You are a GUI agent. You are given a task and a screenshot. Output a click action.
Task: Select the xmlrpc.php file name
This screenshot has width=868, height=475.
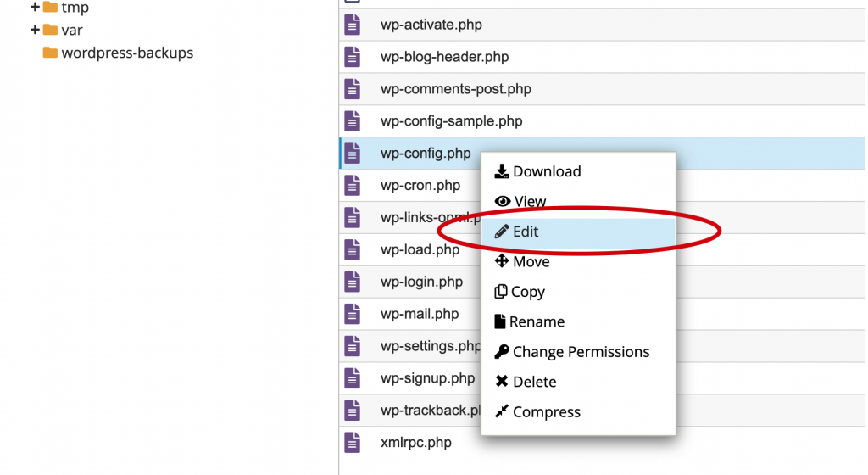point(415,442)
